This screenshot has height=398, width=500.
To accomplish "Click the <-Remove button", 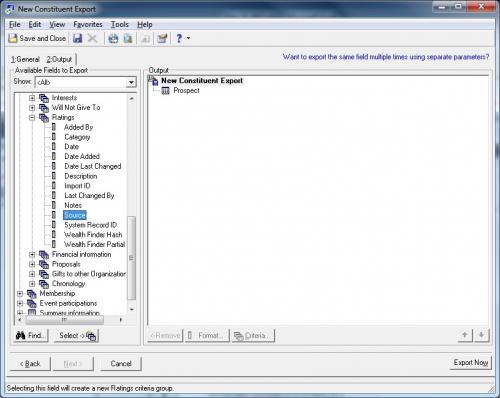I will click(x=165, y=335).
